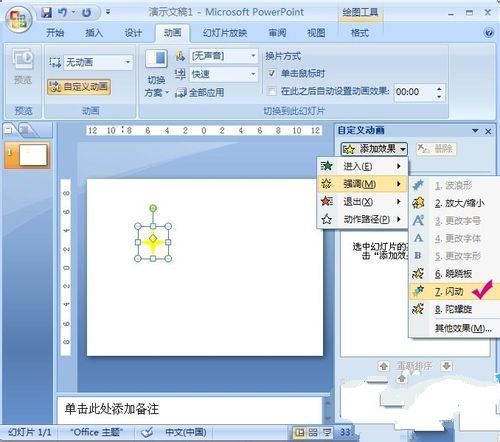Switch to the outline pane tab
Screen dimensions: 500x442
coord(26,130)
